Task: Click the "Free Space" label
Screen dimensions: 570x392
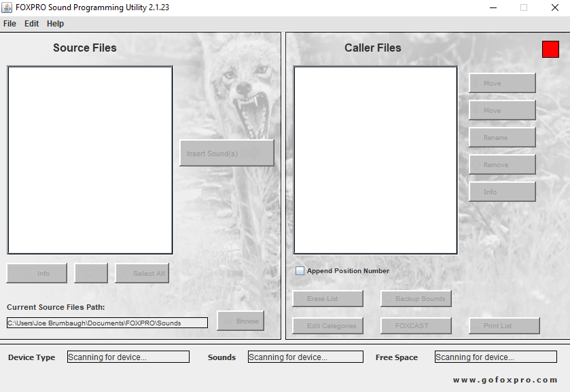Action: [397, 357]
